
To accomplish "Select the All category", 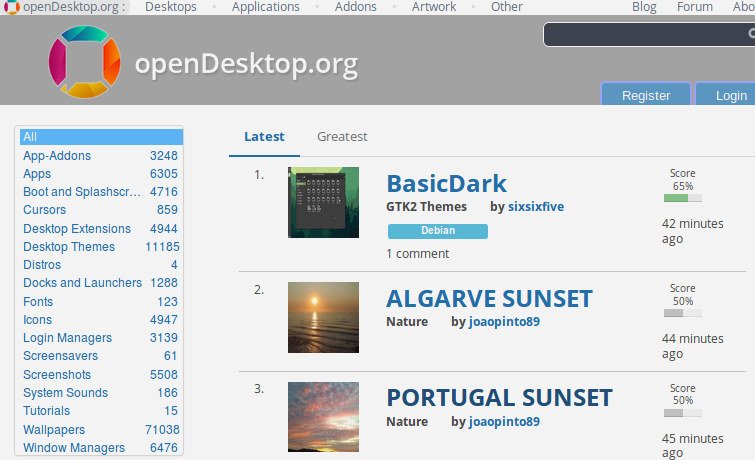I will [x=101, y=137].
